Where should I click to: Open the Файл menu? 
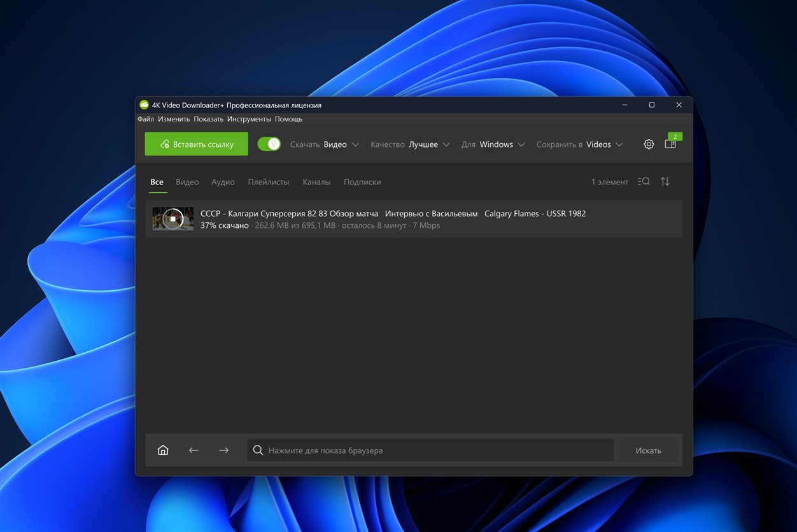point(146,119)
